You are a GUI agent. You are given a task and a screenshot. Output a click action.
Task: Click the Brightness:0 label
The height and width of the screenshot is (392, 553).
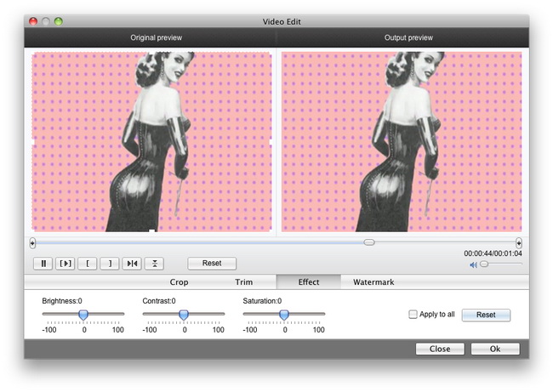pos(62,301)
